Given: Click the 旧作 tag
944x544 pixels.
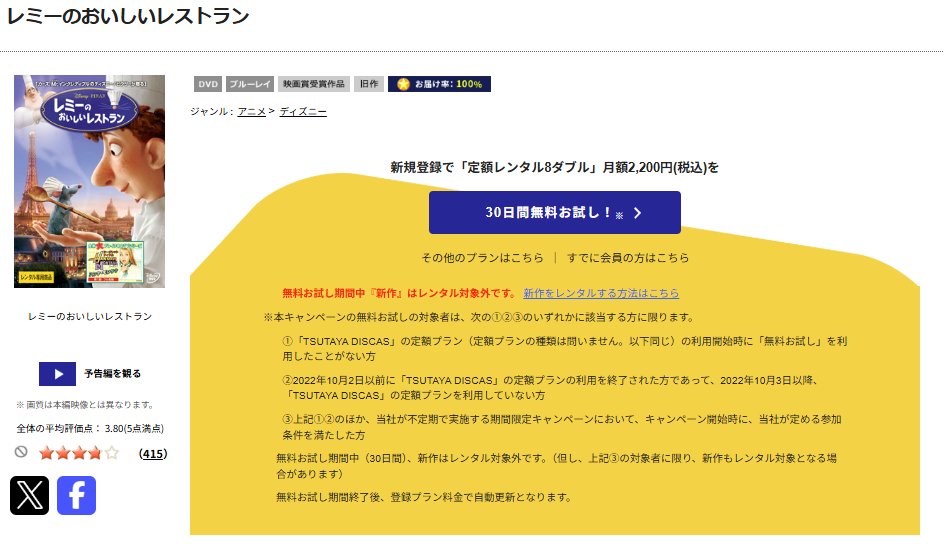Looking at the screenshot, I should point(369,84).
